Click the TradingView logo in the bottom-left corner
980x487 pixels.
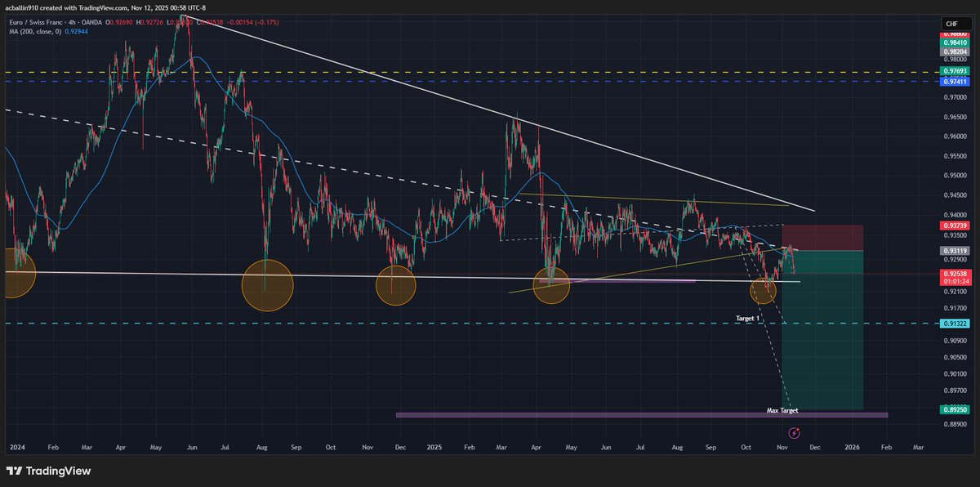tap(51, 471)
